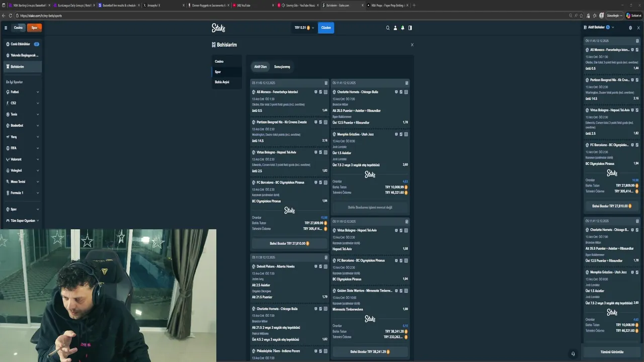The image size is (644, 362).
Task: Click the Stake logo in the header
Action: click(x=218, y=28)
